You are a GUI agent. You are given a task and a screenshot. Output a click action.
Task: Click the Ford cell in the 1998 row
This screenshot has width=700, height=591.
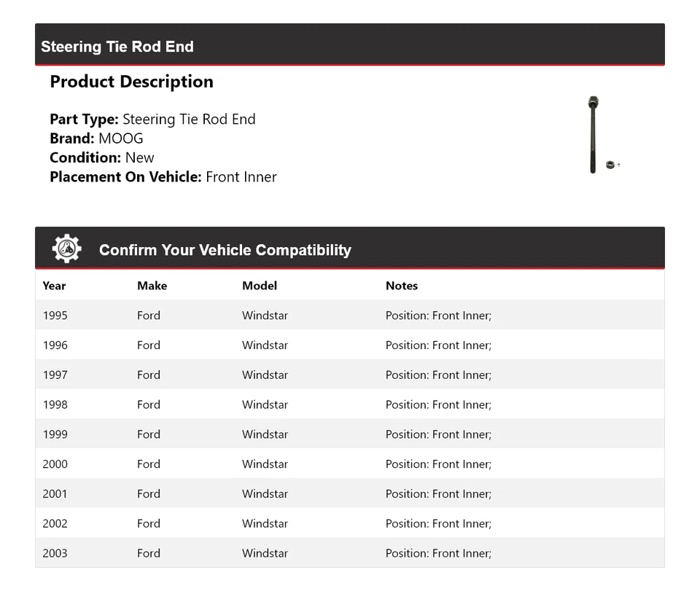tap(149, 404)
